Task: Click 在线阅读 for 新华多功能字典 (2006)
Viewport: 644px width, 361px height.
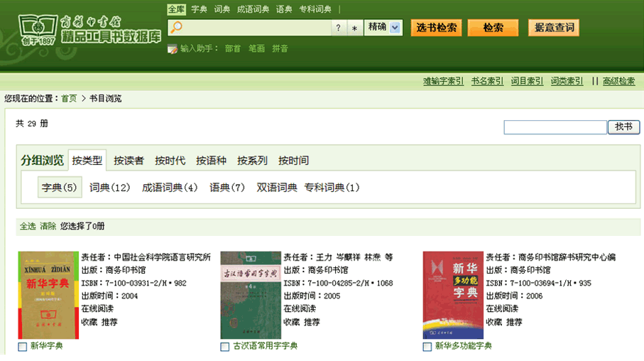Action: (502, 309)
